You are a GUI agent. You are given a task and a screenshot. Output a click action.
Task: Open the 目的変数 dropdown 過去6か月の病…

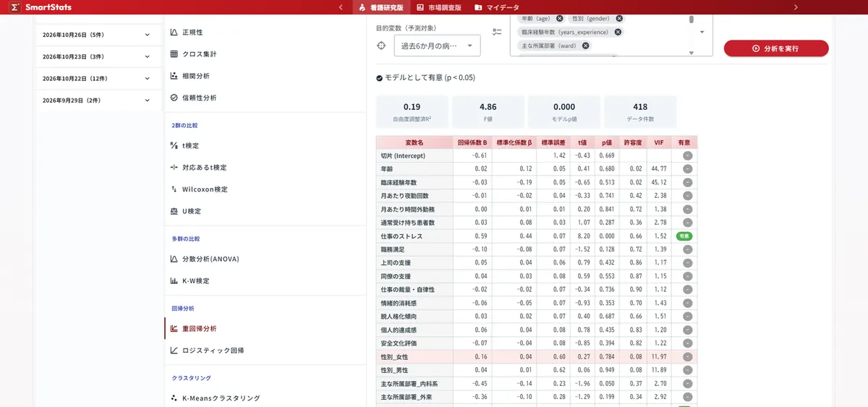pyautogui.click(x=438, y=46)
